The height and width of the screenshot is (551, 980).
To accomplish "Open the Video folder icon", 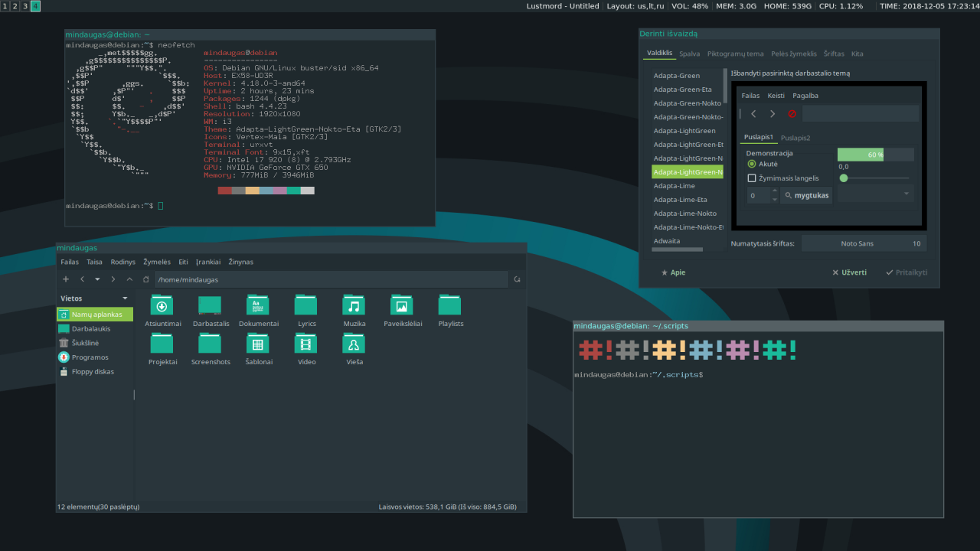I will point(305,344).
